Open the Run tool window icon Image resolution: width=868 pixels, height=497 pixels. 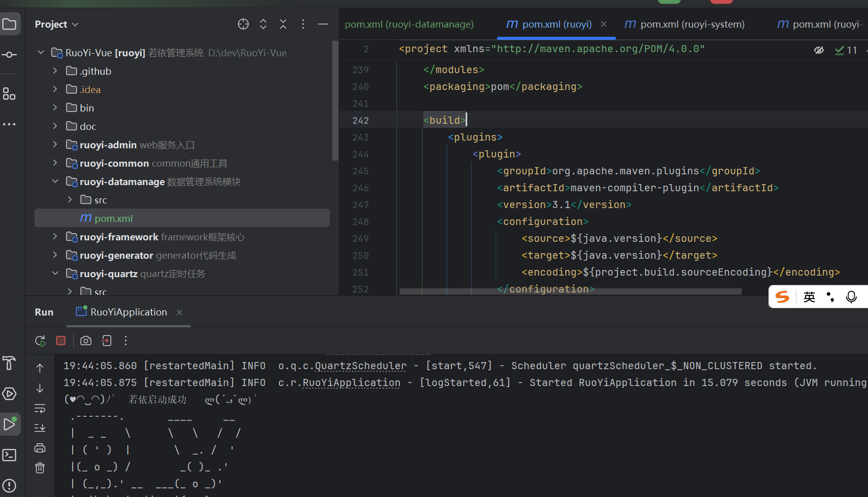pyautogui.click(x=10, y=424)
